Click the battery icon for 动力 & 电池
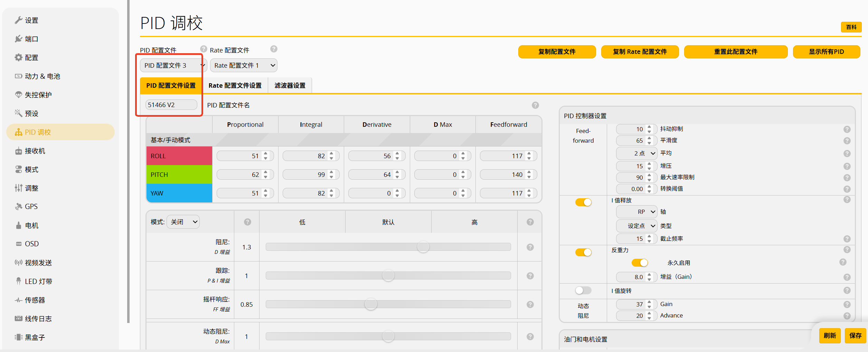This screenshot has height=352, width=868. tap(18, 76)
